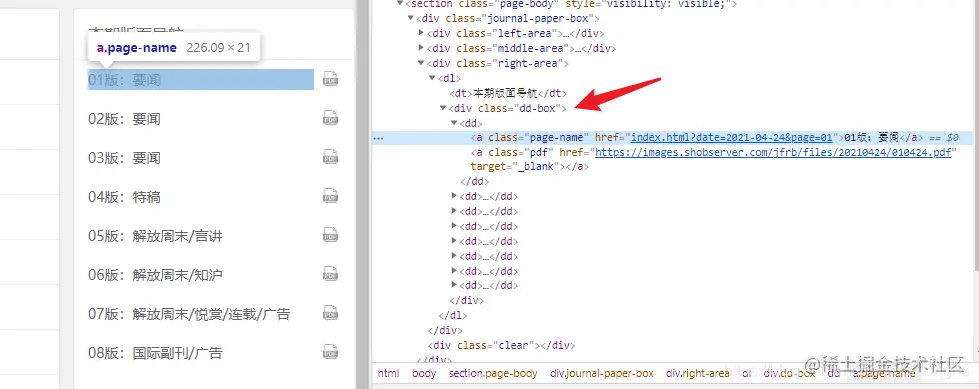Select the closing </dl> tag line
This screenshot has height=389, width=979.
(453, 315)
